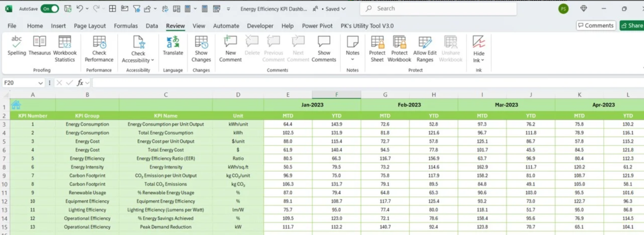Open the Page Layout tab
644x235 pixels.
90,26
